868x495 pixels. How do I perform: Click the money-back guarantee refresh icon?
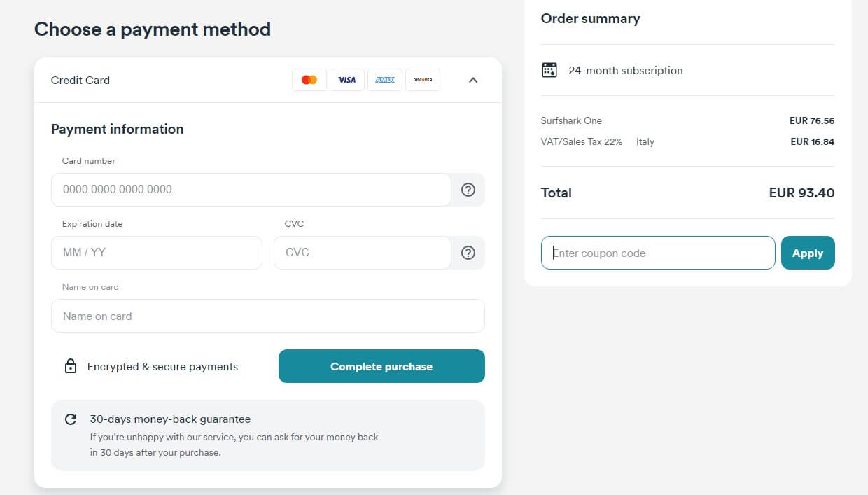pos(71,419)
